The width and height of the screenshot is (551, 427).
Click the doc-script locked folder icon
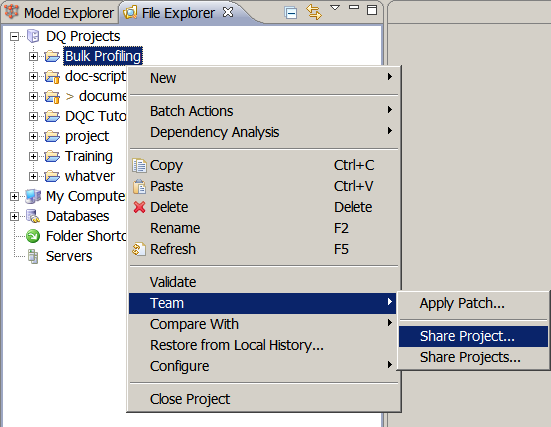52,77
